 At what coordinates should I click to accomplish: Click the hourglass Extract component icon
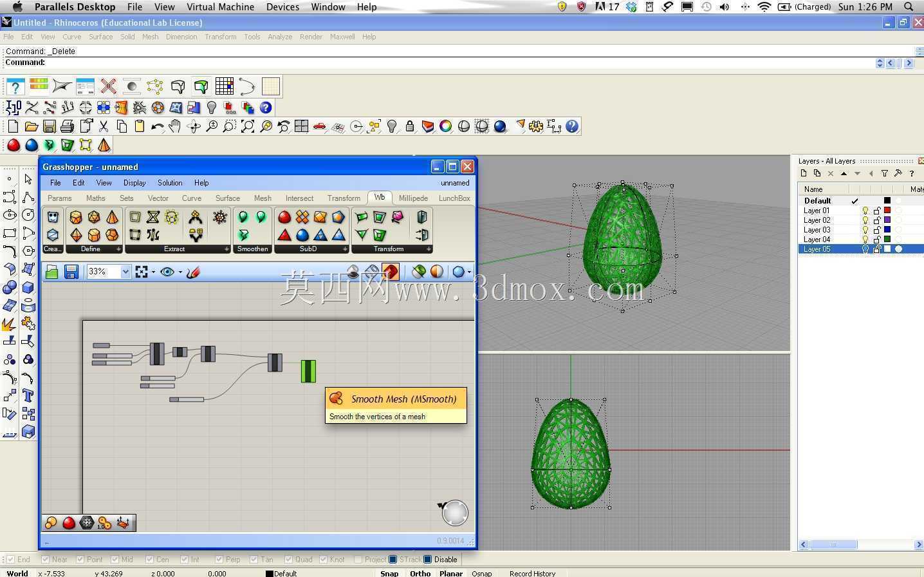click(153, 217)
